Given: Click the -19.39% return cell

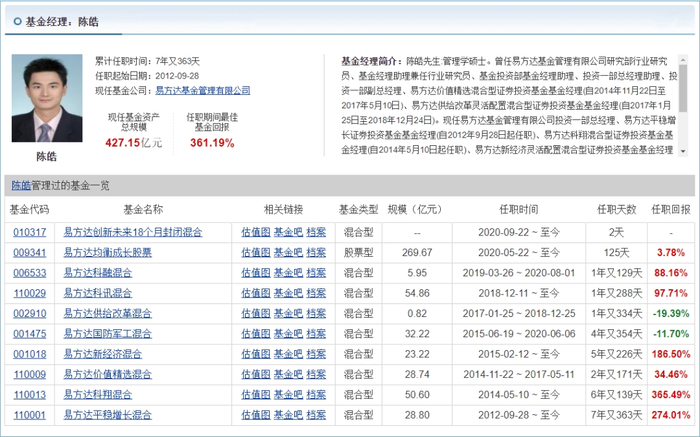Looking at the screenshot, I should [x=671, y=313].
